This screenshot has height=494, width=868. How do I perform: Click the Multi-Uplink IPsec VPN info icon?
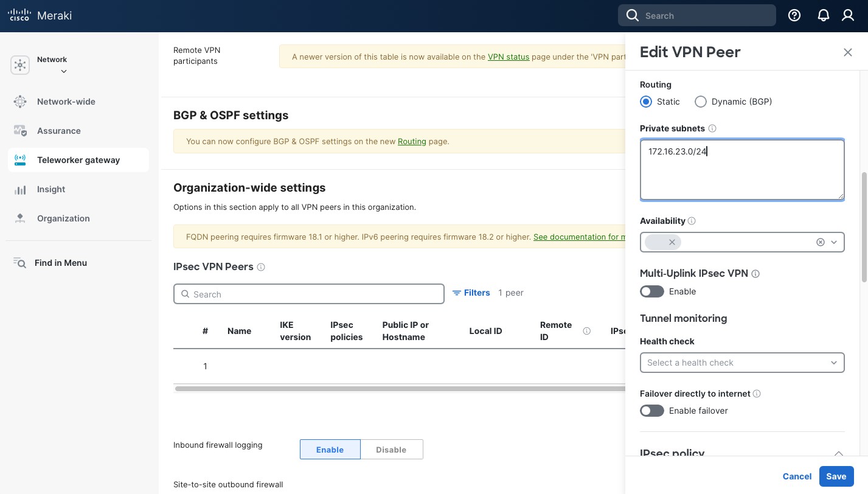coord(755,274)
